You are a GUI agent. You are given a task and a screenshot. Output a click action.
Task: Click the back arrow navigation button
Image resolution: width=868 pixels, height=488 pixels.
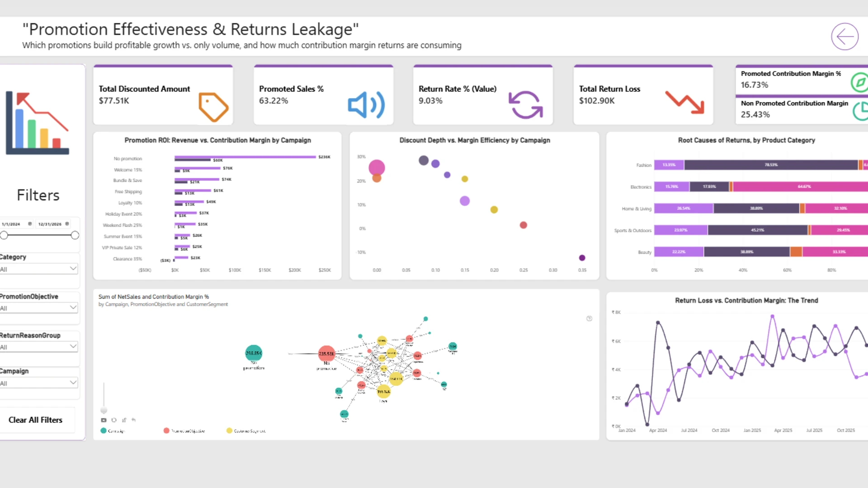pos(844,37)
